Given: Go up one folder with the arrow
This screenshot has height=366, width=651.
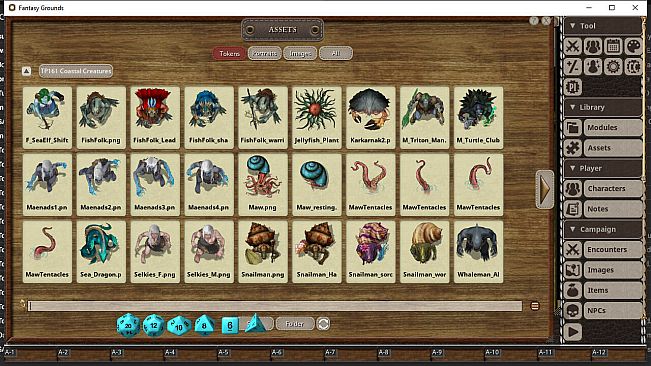Looking at the screenshot, I should pos(26,71).
